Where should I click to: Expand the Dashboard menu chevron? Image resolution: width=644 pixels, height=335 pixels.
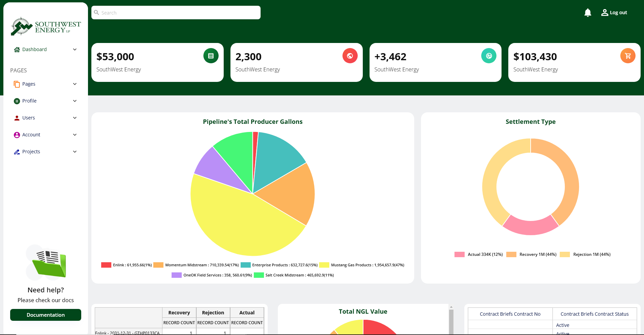click(x=75, y=49)
